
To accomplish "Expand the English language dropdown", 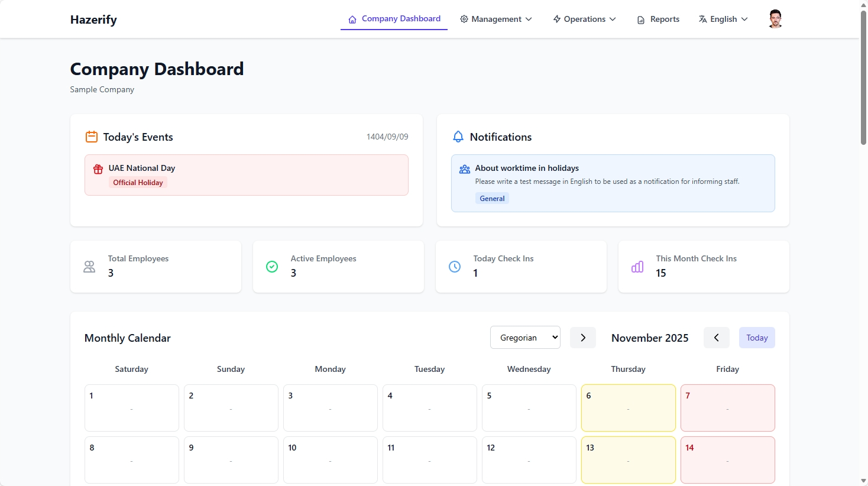I will 723,19.
